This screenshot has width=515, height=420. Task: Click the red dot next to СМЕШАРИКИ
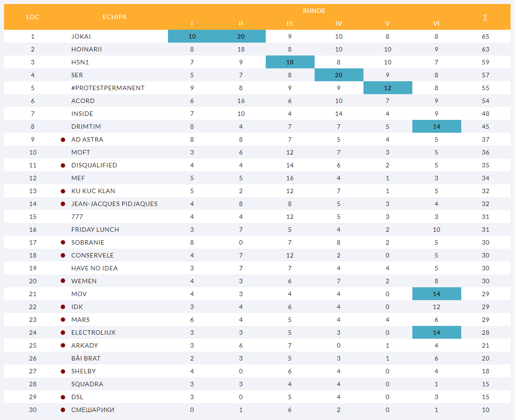click(x=63, y=410)
